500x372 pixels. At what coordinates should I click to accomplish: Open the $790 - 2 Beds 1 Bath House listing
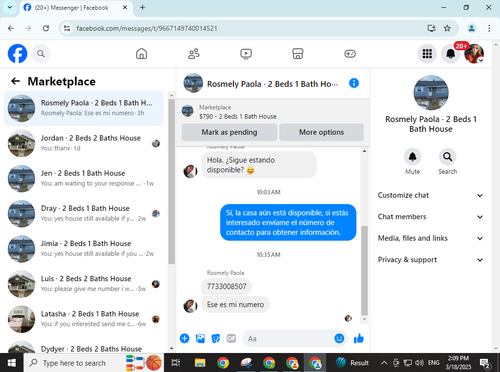coord(238,116)
